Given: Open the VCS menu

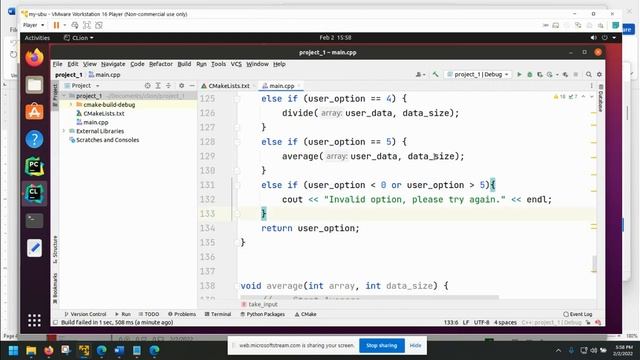Looking at the screenshot, I should click(x=236, y=64).
